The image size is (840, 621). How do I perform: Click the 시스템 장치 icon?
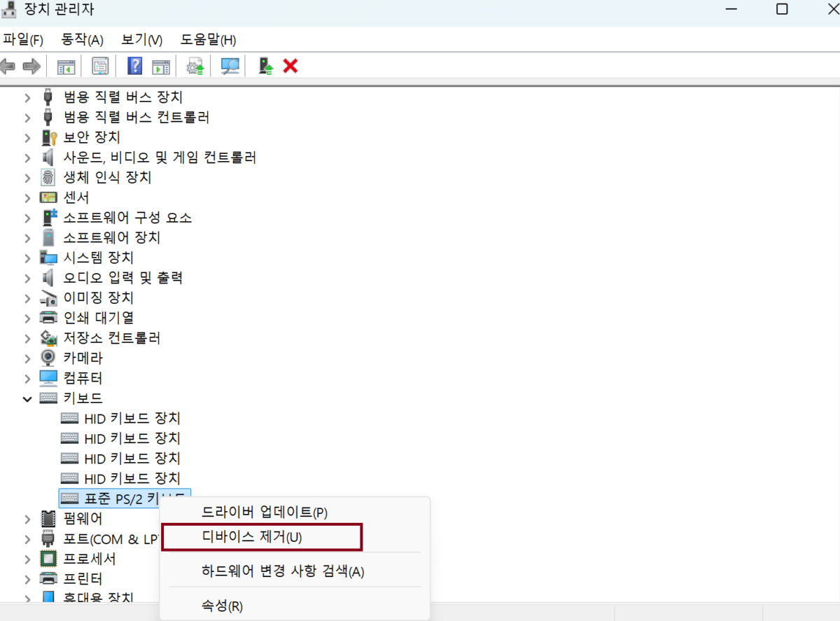48,258
